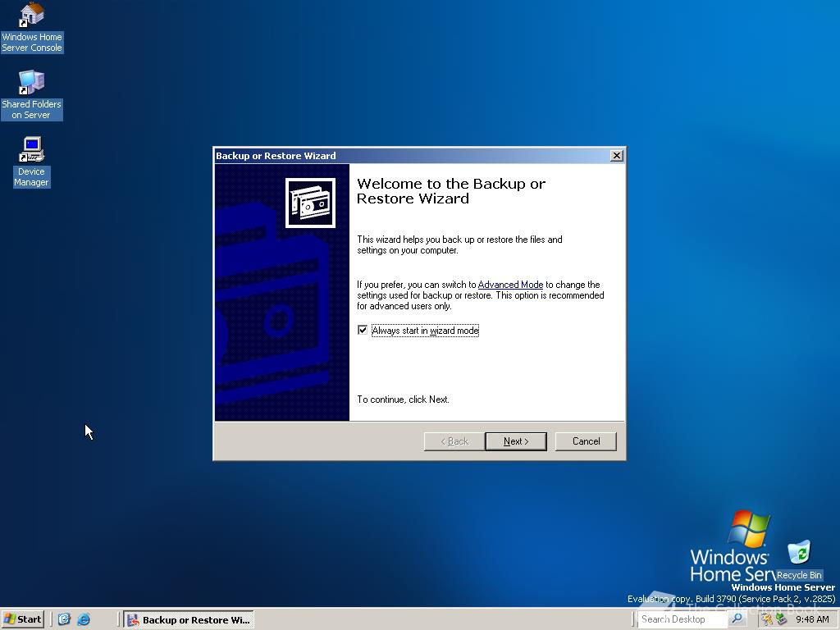Click the desktop search magnifier icon

tap(737, 619)
